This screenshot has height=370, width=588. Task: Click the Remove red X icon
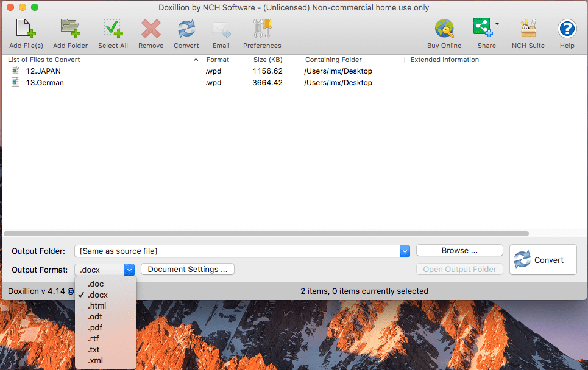pos(151,29)
